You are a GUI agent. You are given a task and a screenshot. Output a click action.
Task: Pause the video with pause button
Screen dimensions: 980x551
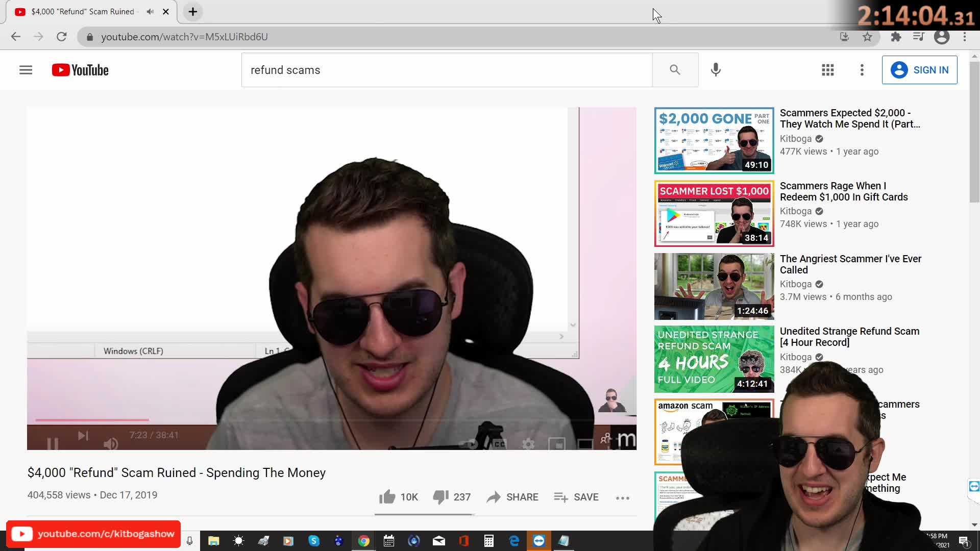(x=52, y=443)
